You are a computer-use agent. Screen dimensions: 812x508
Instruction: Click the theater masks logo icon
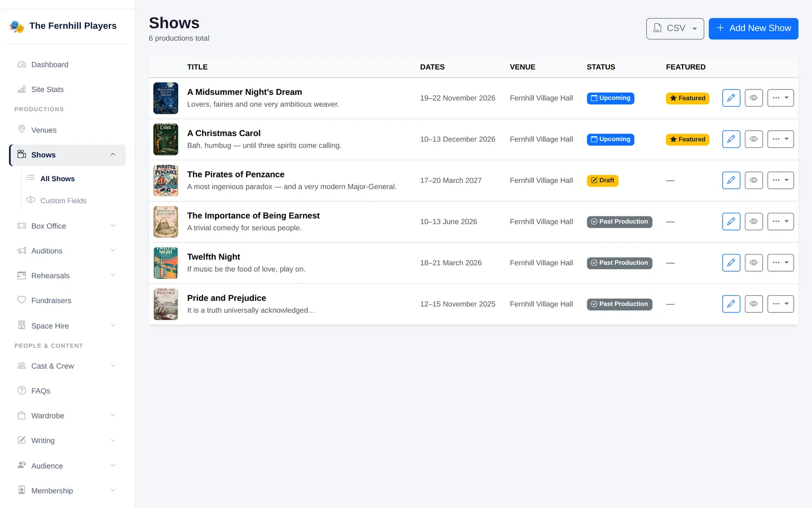17,26
